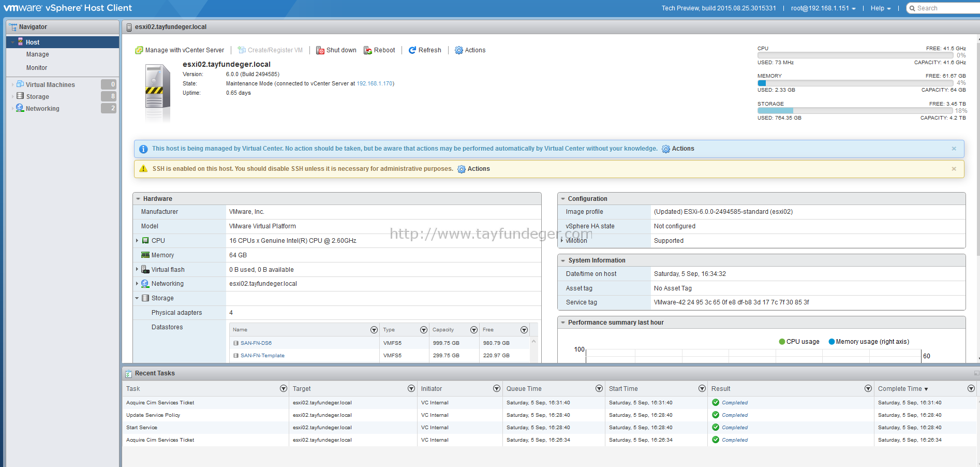This screenshot has height=467, width=980.
Task: Click the Shut down icon
Action: [320, 50]
